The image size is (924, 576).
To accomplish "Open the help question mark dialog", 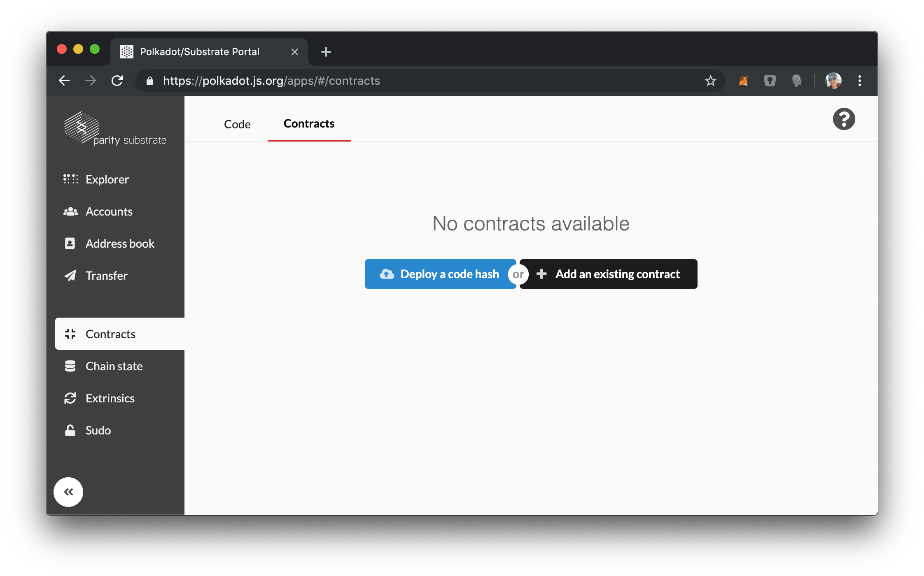I will point(845,119).
